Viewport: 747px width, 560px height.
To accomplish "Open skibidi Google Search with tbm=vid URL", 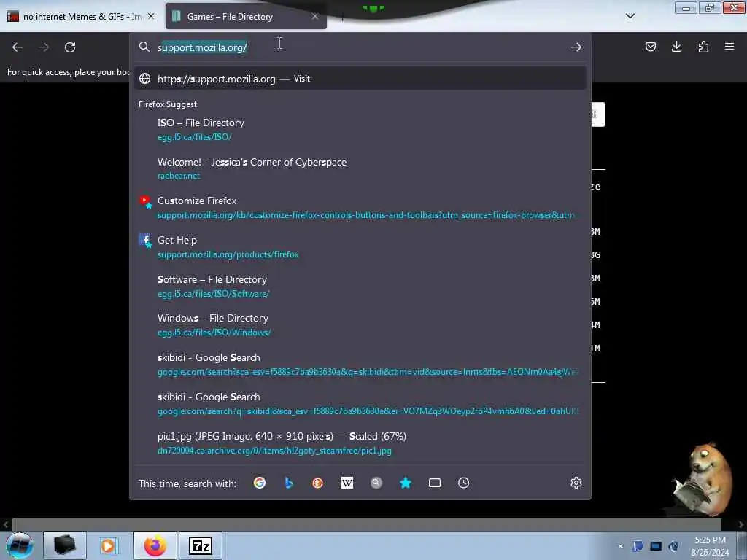I will [x=360, y=365].
